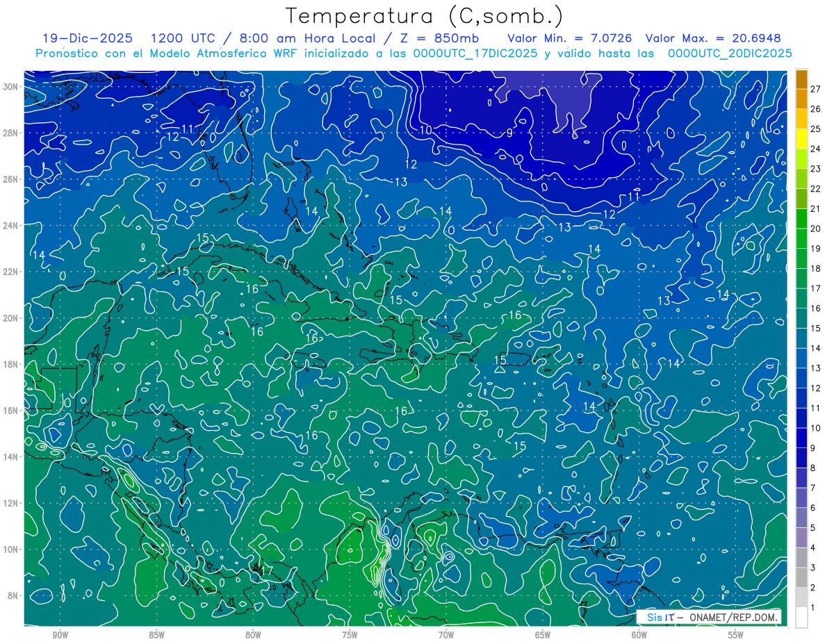Click the 70W longitude axis label
This screenshot has height=644, width=834.
click(446, 635)
